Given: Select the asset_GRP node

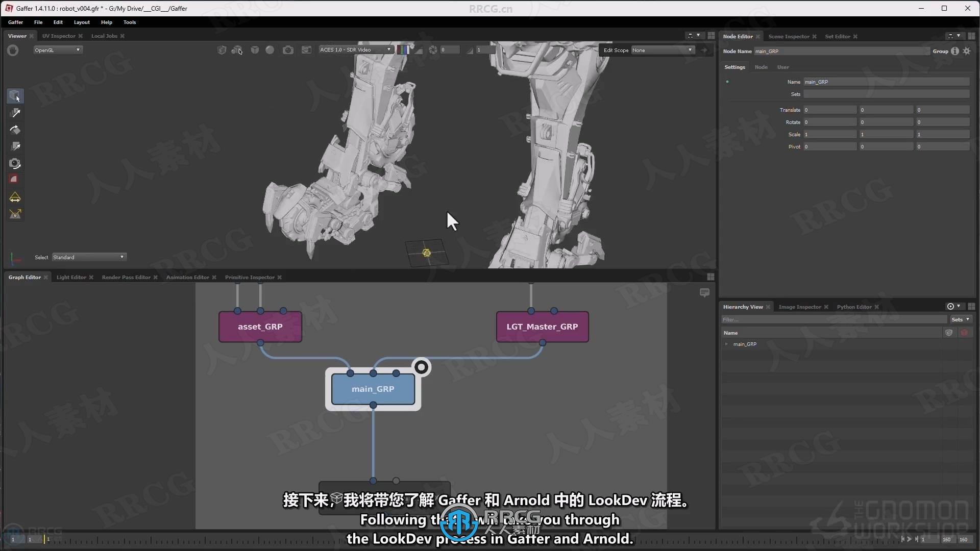Looking at the screenshot, I should tap(260, 327).
